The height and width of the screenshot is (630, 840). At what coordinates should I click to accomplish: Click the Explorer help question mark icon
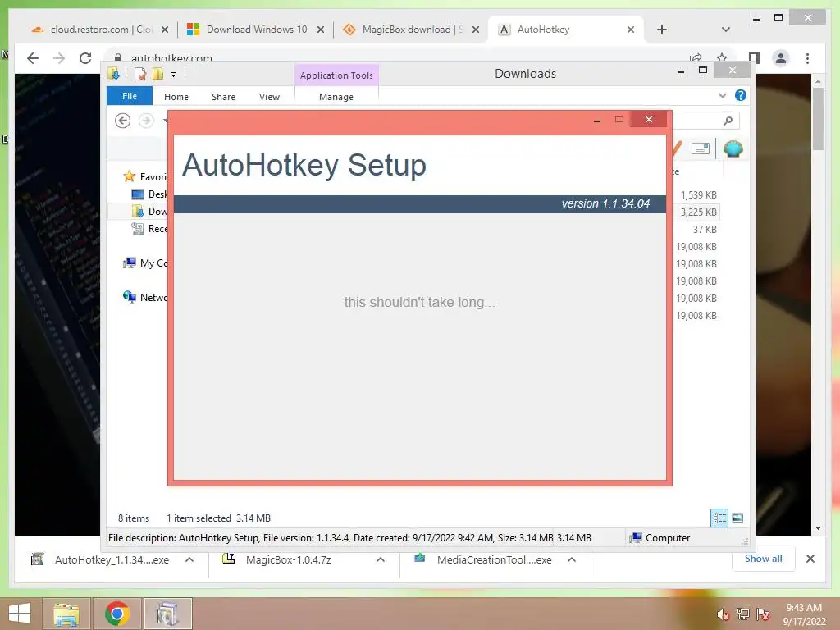741,95
